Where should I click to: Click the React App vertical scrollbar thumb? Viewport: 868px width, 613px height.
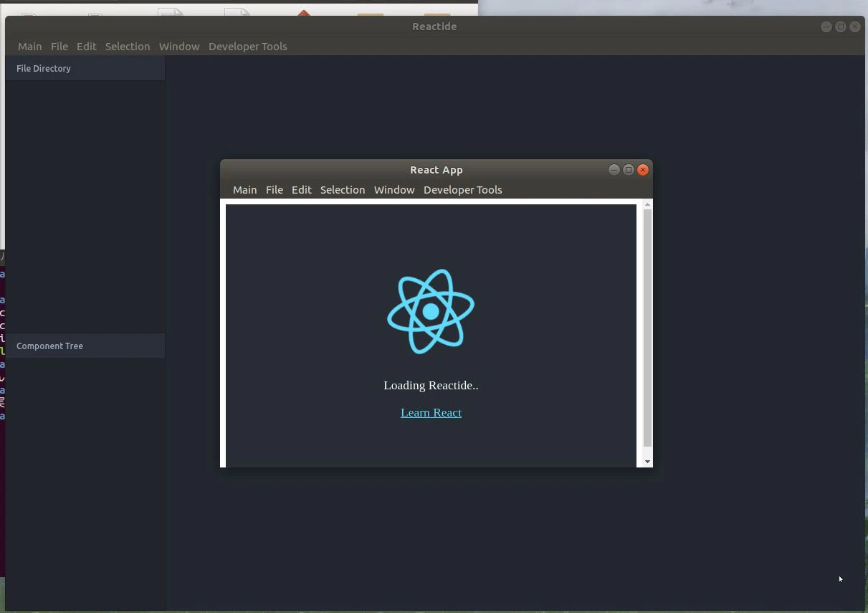coord(647,328)
